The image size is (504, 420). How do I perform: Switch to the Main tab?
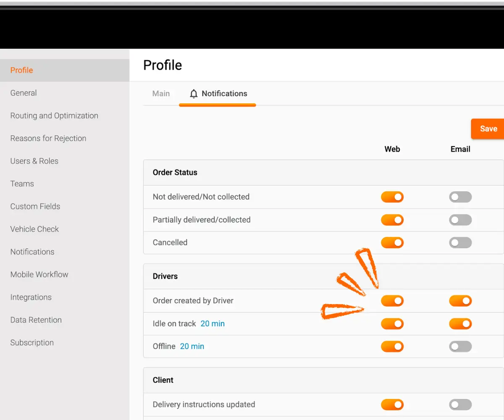pyautogui.click(x=161, y=94)
